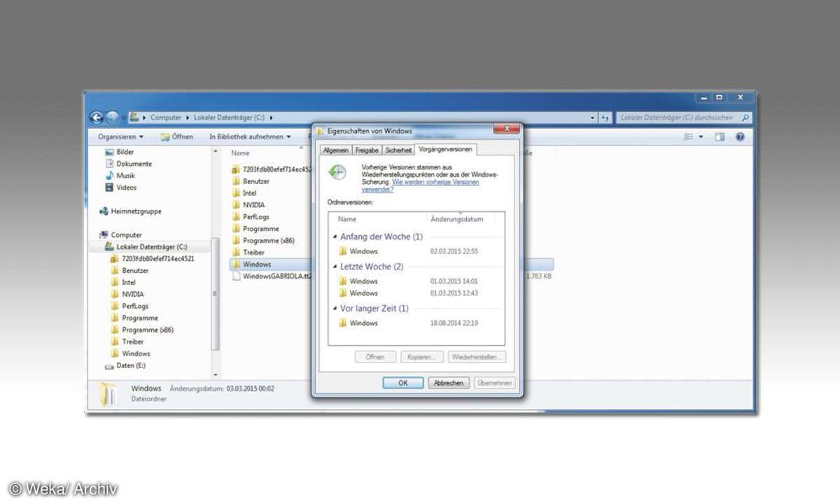Change the view with the Explorer view icon
The image size is (840, 504).
point(689,137)
